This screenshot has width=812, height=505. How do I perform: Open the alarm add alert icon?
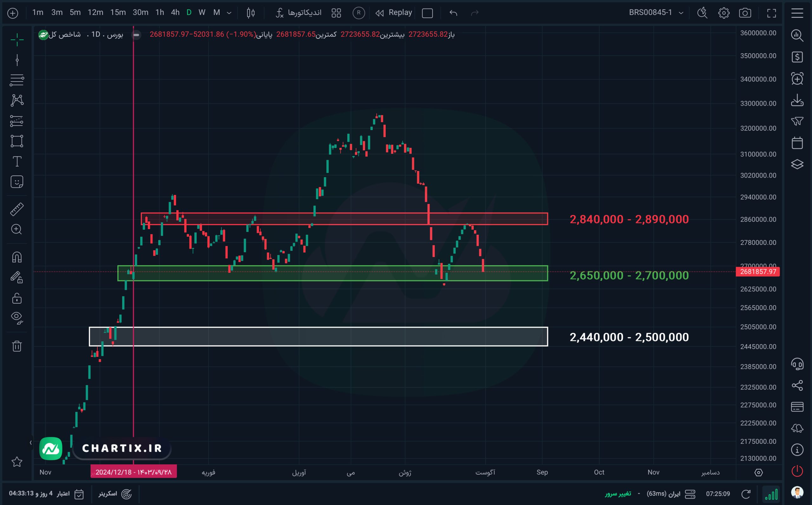point(797,79)
